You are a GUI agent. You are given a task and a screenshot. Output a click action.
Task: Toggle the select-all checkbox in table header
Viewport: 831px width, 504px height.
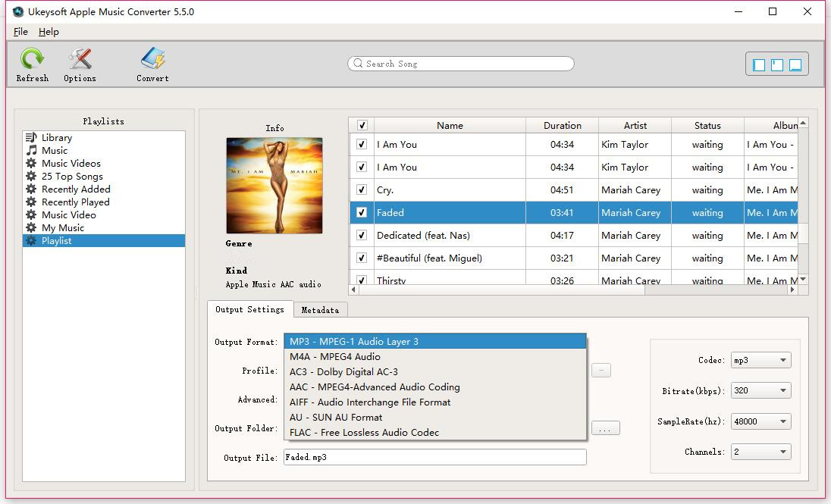(x=362, y=126)
